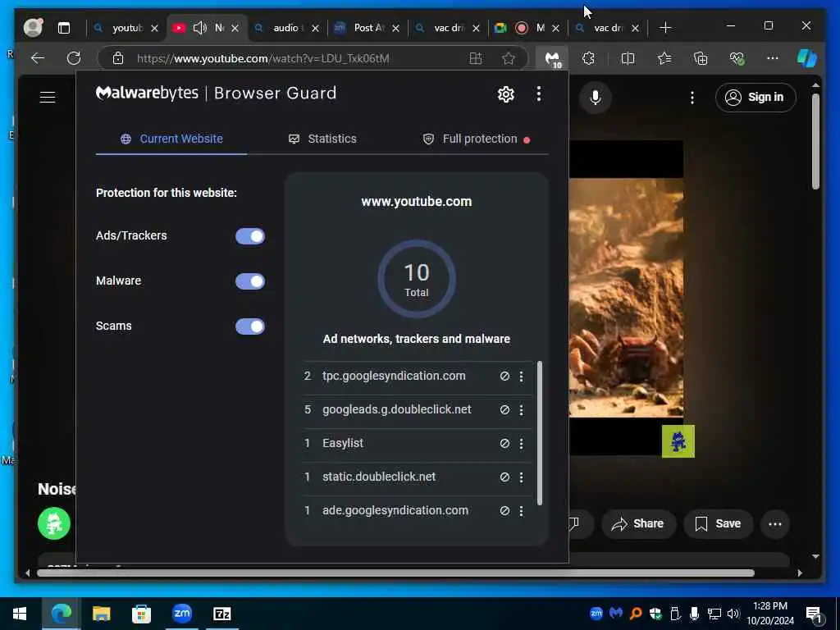The width and height of the screenshot is (840, 630).
Task: Select googleads.g.doubleclick.net entry text
Action: (x=396, y=409)
